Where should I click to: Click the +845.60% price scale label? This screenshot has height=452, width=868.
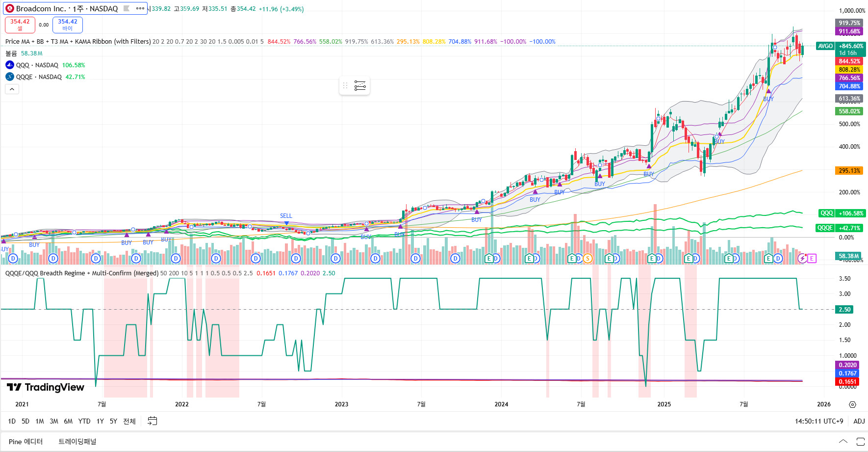point(851,46)
